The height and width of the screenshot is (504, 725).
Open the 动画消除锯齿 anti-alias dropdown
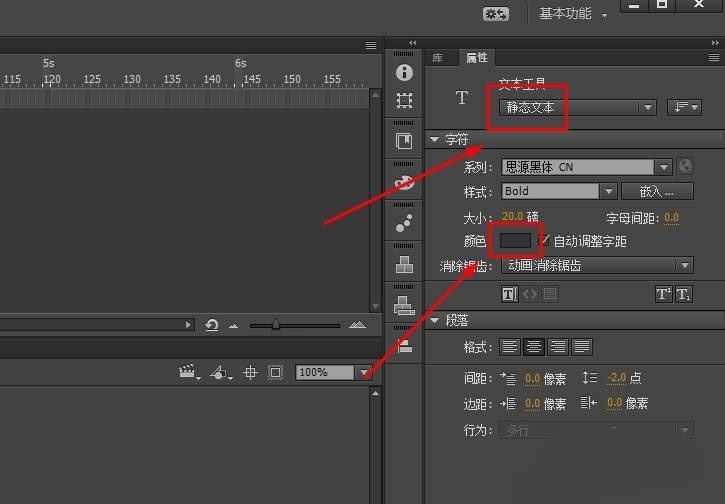tap(597, 265)
